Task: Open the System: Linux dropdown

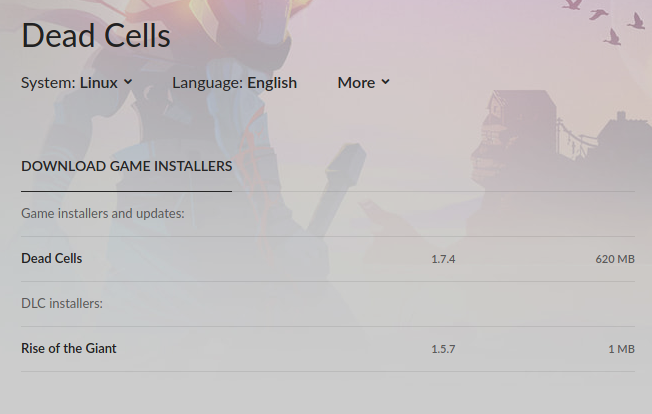Action: [77, 83]
